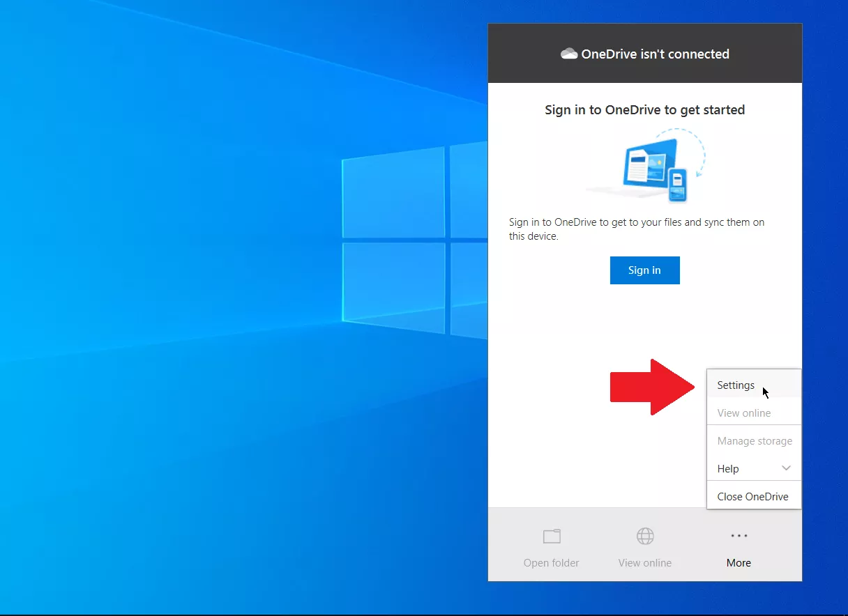Open the More ellipsis menu
Viewport: 848px width, 616px height.
tap(739, 537)
